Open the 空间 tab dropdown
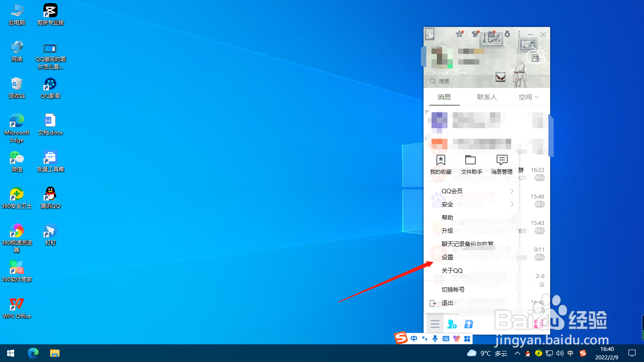 pyautogui.click(x=528, y=97)
